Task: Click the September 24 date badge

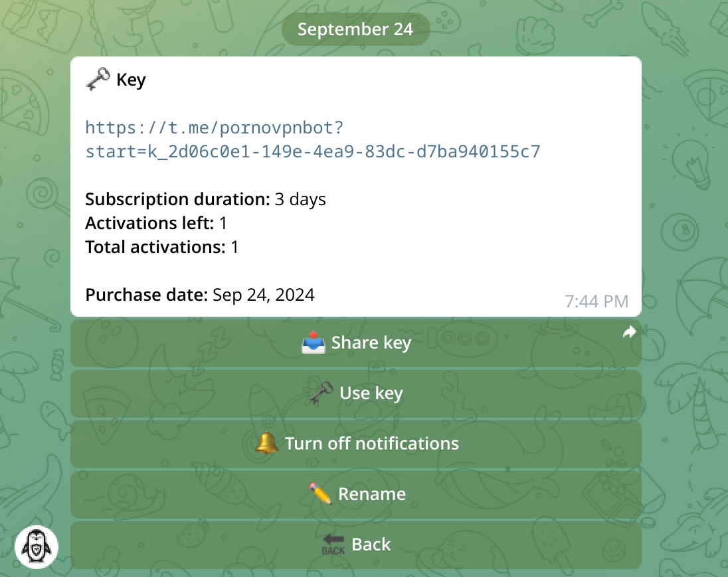Action: 355,29
